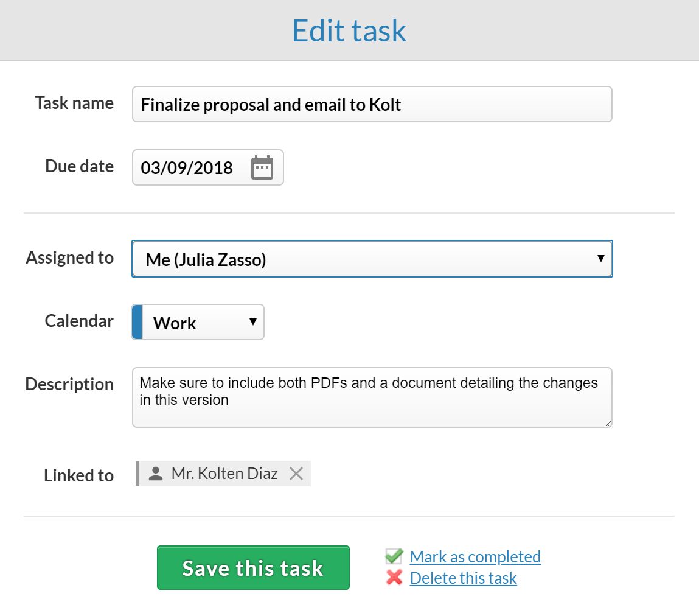Screen dimensions: 699x616
Task: Select the Mr. Kolten Diaz linked tag
Action: 223,474
